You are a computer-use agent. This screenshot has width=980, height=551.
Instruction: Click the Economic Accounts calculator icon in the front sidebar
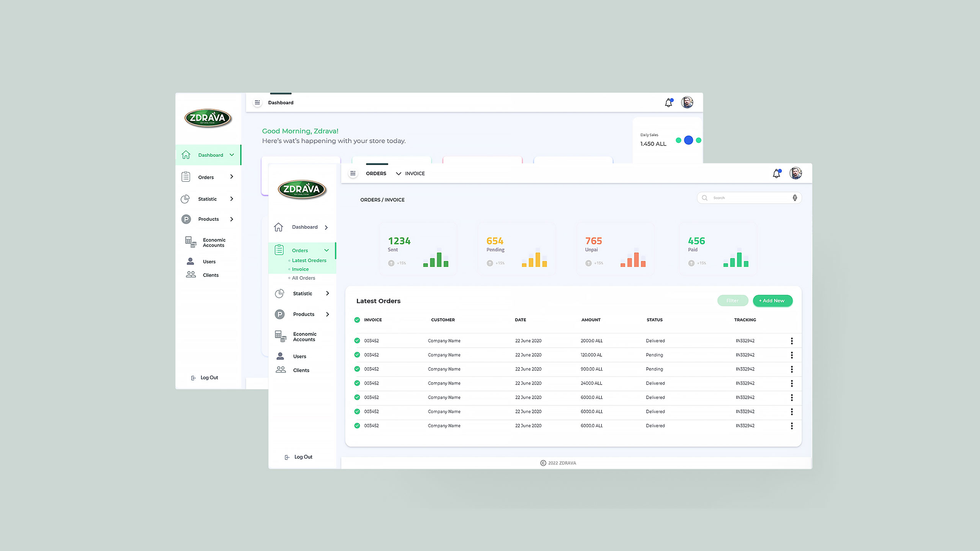[281, 336]
